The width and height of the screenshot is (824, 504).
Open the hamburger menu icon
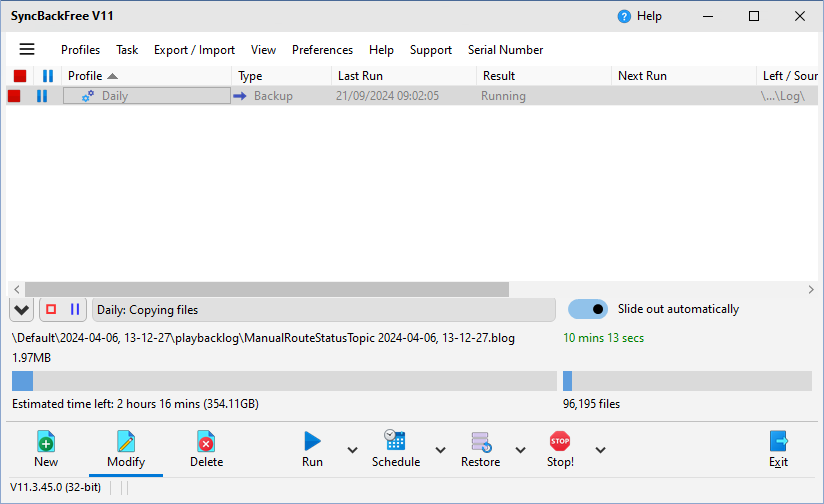point(27,49)
